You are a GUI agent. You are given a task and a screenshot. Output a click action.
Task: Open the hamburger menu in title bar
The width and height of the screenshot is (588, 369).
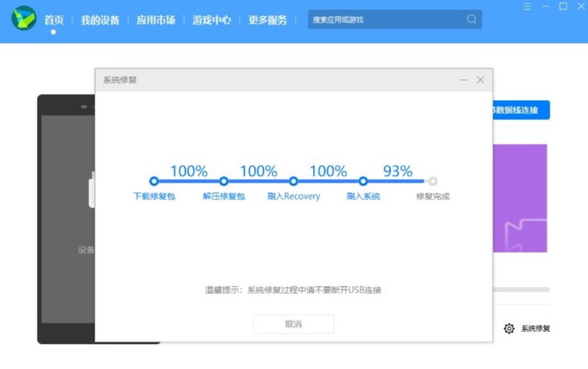527,6
